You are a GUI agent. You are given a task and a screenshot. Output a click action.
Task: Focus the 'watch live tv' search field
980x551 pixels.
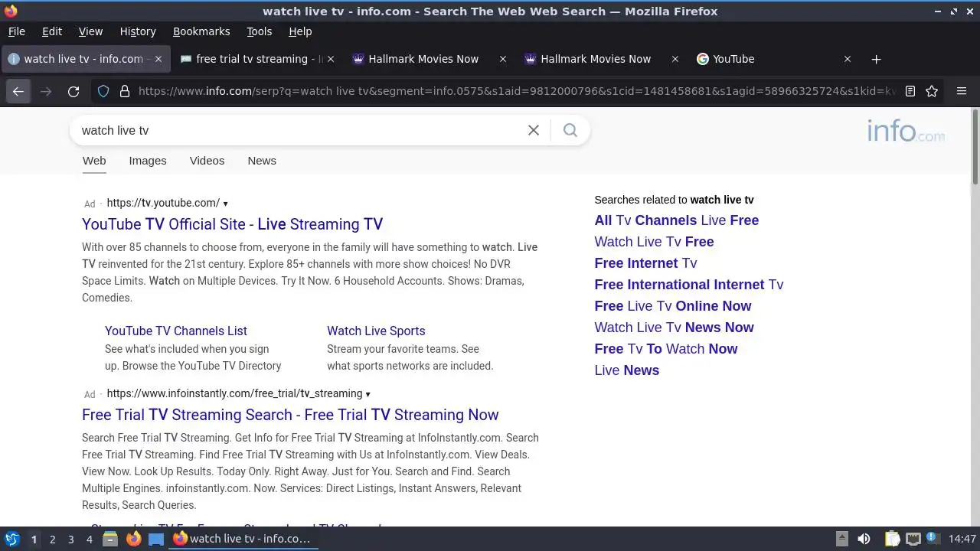tap(299, 130)
